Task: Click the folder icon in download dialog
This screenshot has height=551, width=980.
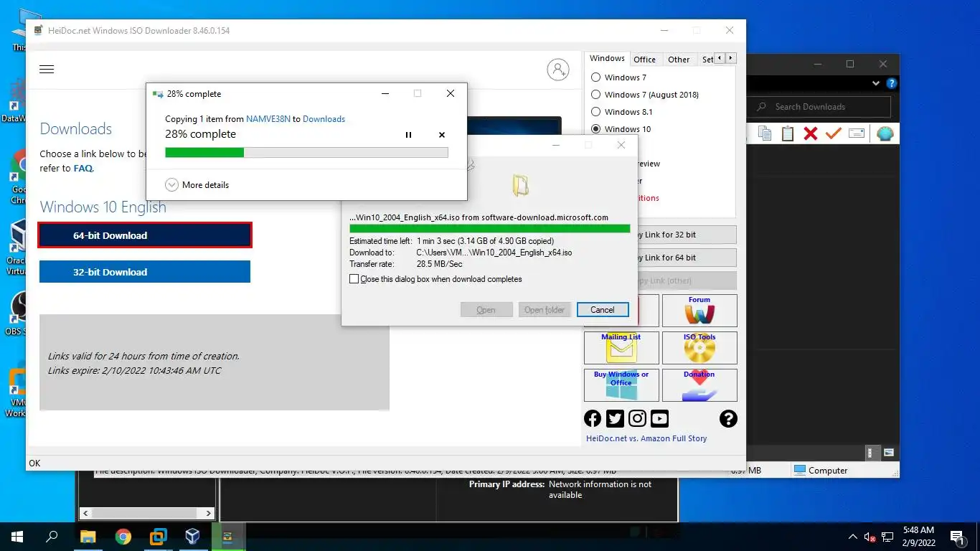Action: click(521, 185)
